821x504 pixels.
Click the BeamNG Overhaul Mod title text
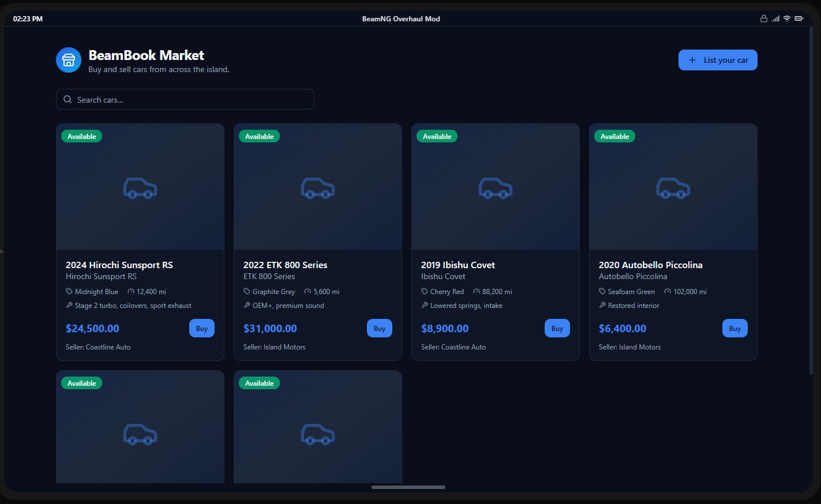401,18
